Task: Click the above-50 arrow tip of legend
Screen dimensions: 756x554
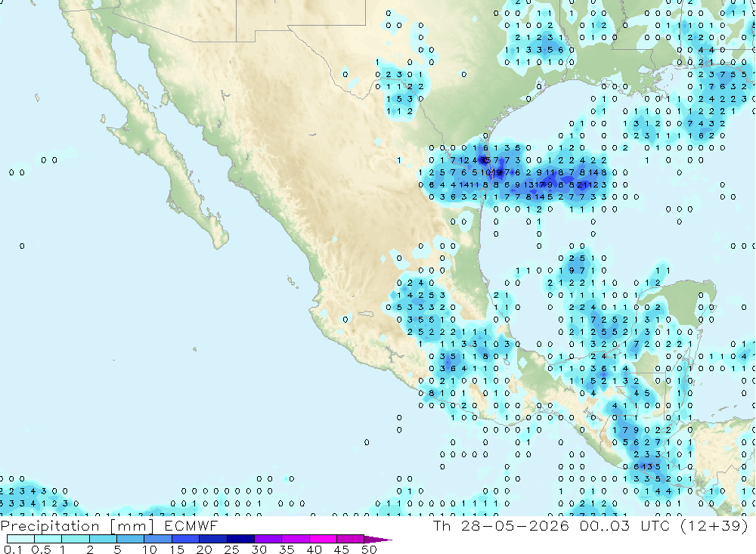Action: (x=378, y=539)
